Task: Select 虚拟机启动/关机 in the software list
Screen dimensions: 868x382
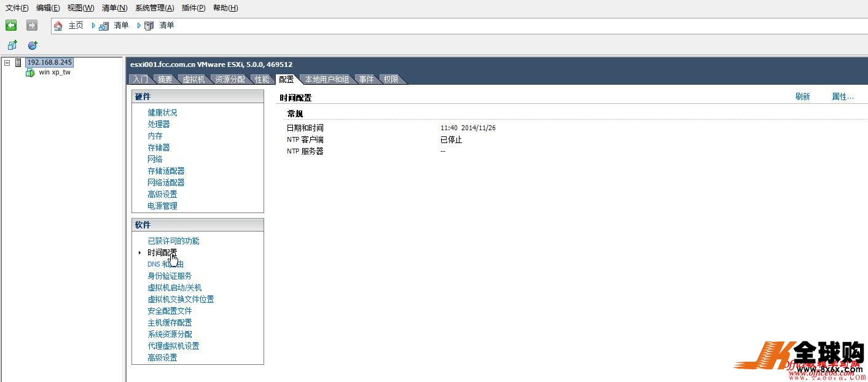Action: coord(174,287)
